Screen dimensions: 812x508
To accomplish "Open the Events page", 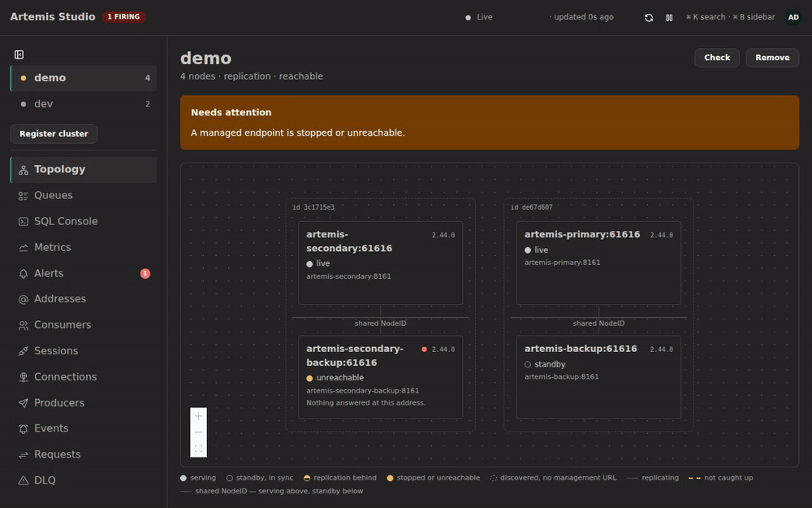I will [84, 428].
